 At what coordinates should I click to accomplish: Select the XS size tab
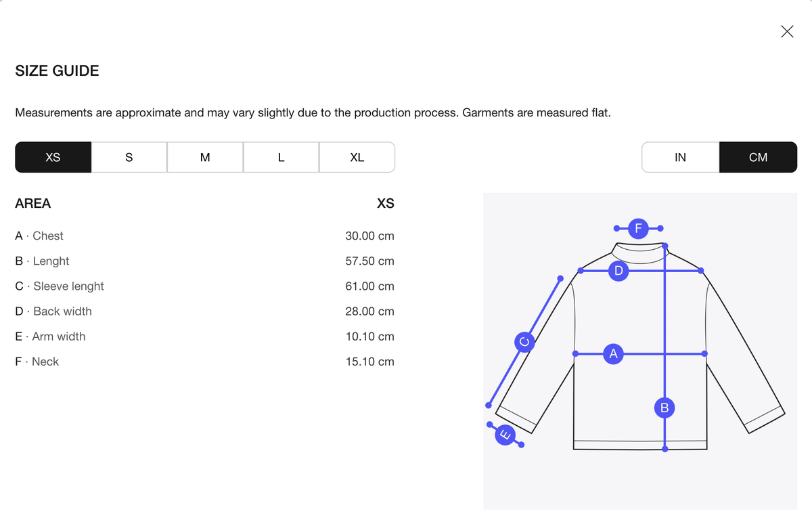click(53, 157)
